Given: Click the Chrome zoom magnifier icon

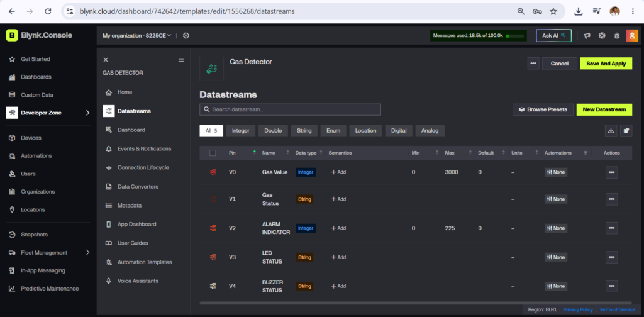Looking at the screenshot, I should (x=521, y=11).
